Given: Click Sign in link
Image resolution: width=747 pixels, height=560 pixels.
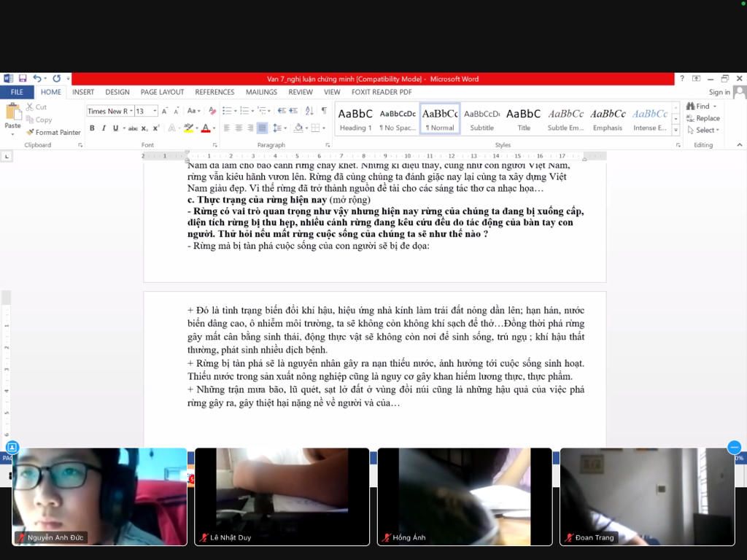Looking at the screenshot, I should (x=719, y=92).
